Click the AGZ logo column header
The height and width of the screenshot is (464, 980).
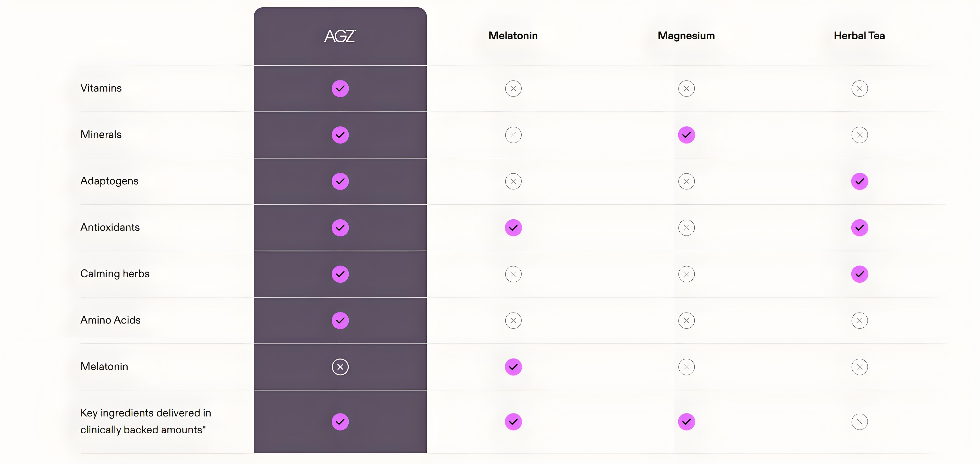click(x=340, y=36)
